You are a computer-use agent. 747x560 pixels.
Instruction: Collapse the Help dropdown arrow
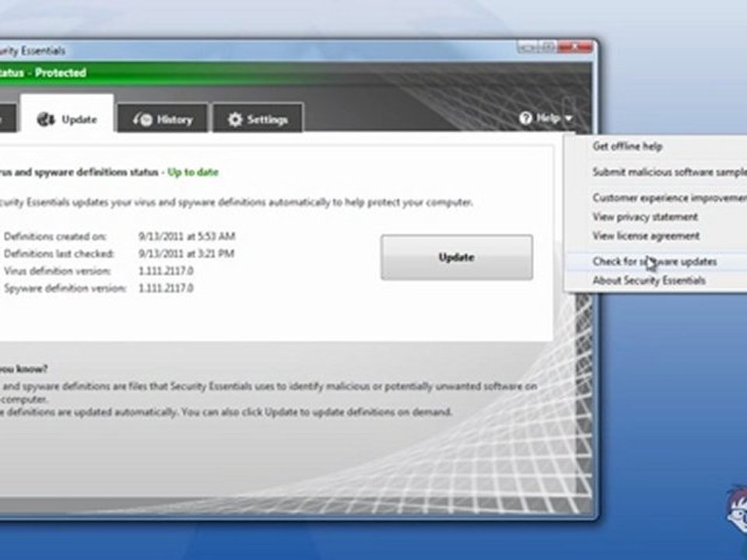pos(568,118)
